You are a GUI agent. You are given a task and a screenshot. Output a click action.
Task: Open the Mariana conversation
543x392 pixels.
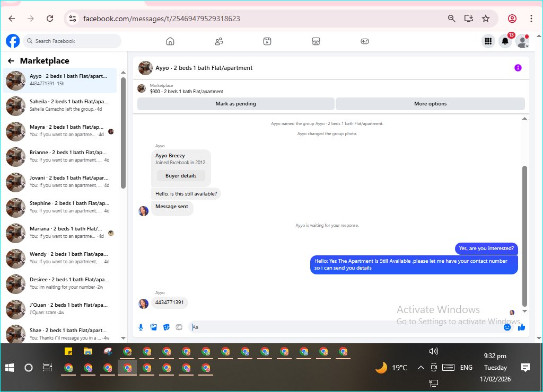(60, 233)
